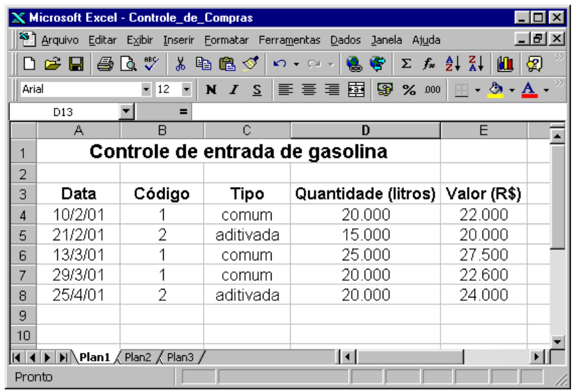Open print preview
The height and width of the screenshot is (392, 573).
128,65
